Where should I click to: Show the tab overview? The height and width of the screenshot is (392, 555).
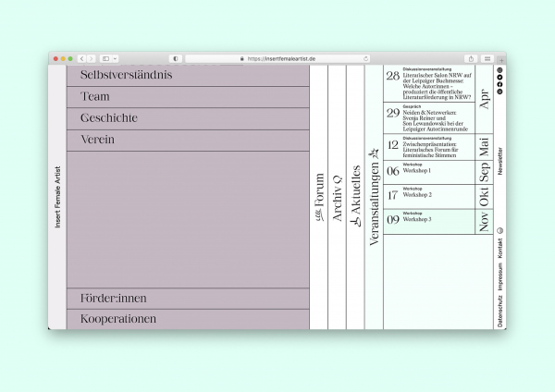pos(487,58)
